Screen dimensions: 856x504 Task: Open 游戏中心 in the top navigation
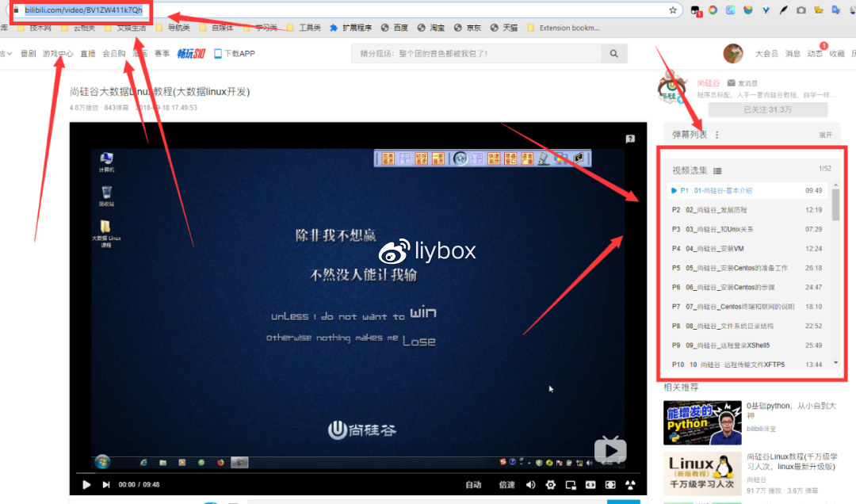click(x=58, y=54)
